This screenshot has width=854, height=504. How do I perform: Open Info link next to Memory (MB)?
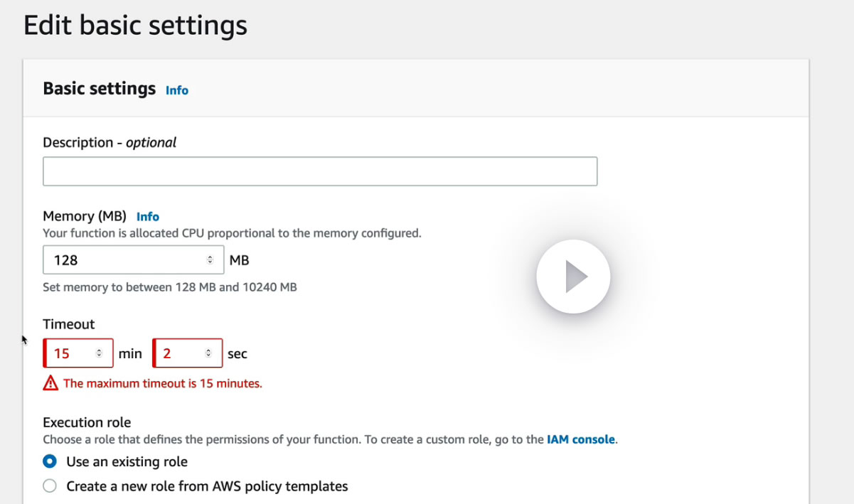148,217
